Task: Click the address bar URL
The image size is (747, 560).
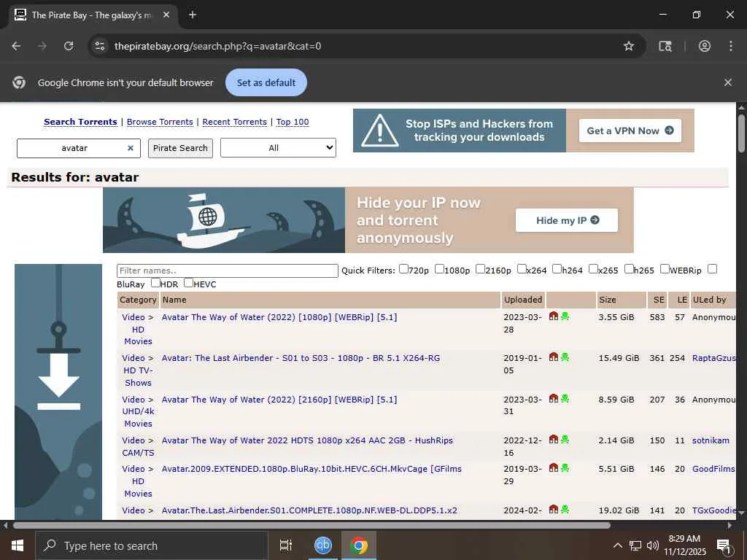Action: click(x=217, y=46)
